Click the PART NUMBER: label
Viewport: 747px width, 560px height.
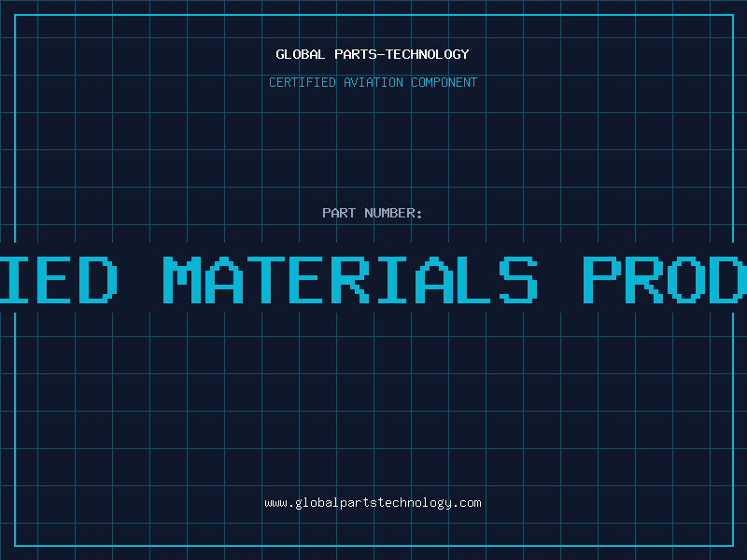(373, 213)
